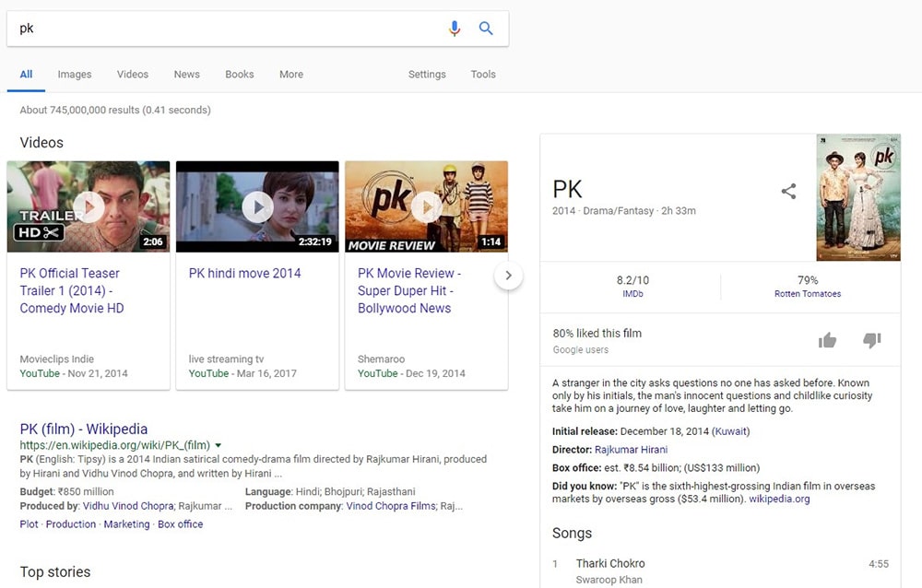Image resolution: width=922 pixels, height=588 pixels.
Task: Click the result count text About 745,000,000 results
Action: pyautogui.click(x=115, y=110)
